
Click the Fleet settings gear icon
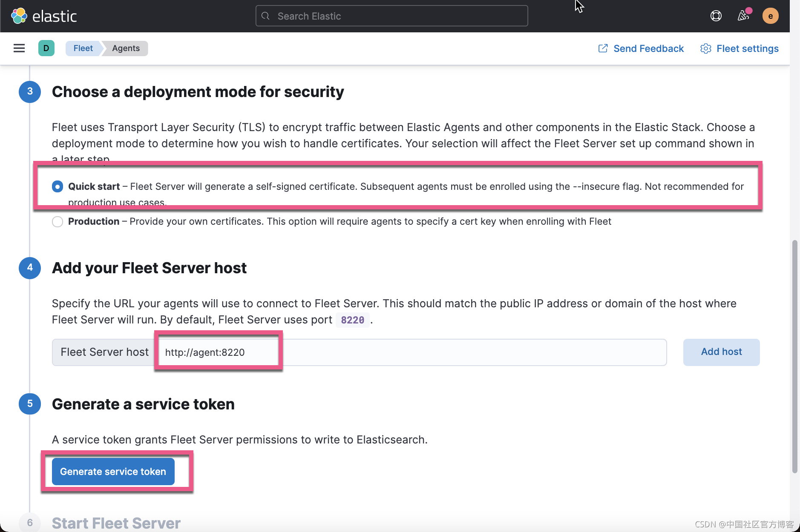(x=705, y=49)
